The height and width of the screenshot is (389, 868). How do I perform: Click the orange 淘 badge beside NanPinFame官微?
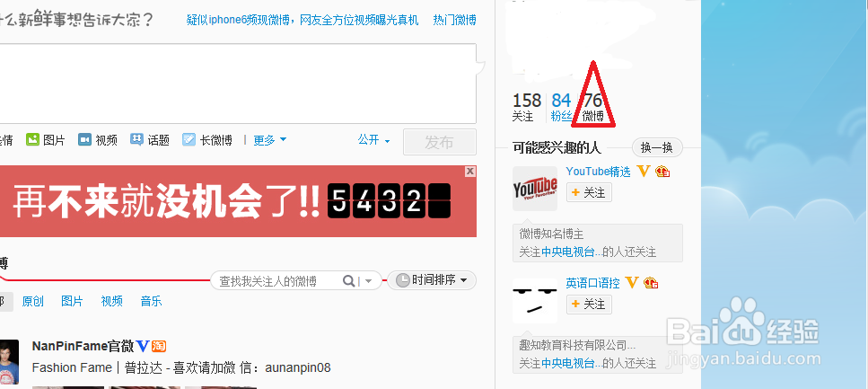pos(159,347)
